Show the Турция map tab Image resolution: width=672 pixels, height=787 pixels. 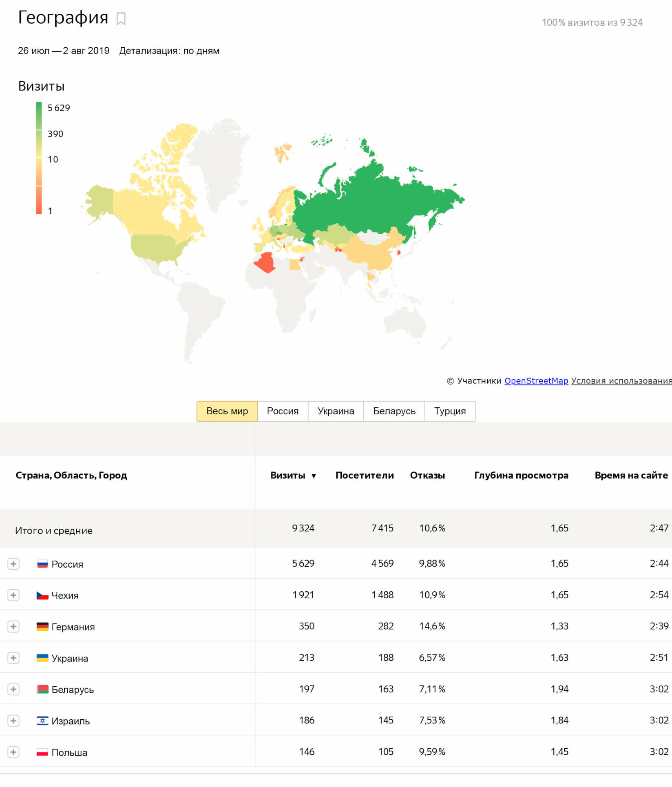pyautogui.click(x=450, y=411)
